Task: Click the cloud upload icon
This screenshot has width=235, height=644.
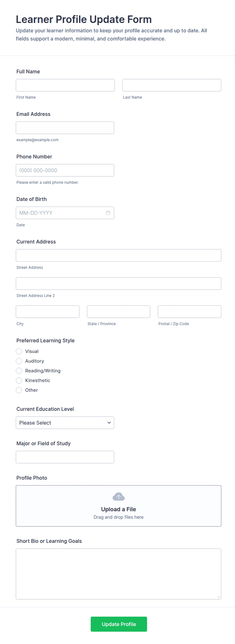Action: pos(119,496)
